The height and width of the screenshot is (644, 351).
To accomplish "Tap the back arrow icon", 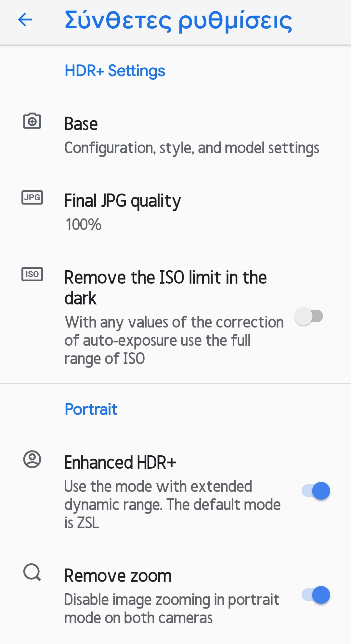I will pyautogui.click(x=25, y=20).
